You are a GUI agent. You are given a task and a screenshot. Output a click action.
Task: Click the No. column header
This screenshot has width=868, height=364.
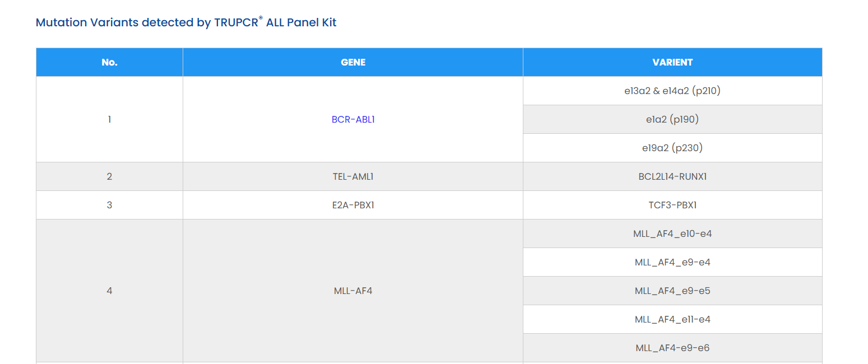109,62
